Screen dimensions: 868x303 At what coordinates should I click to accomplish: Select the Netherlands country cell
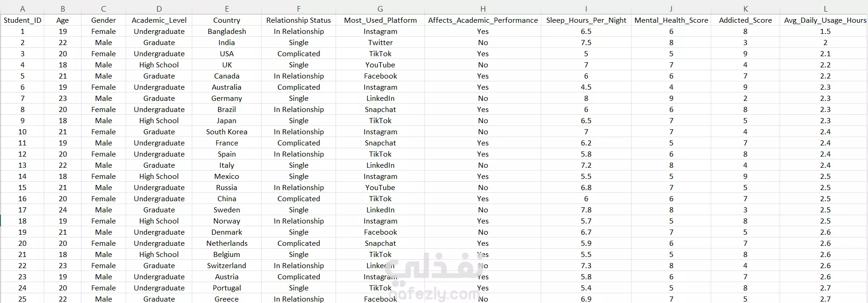point(227,243)
